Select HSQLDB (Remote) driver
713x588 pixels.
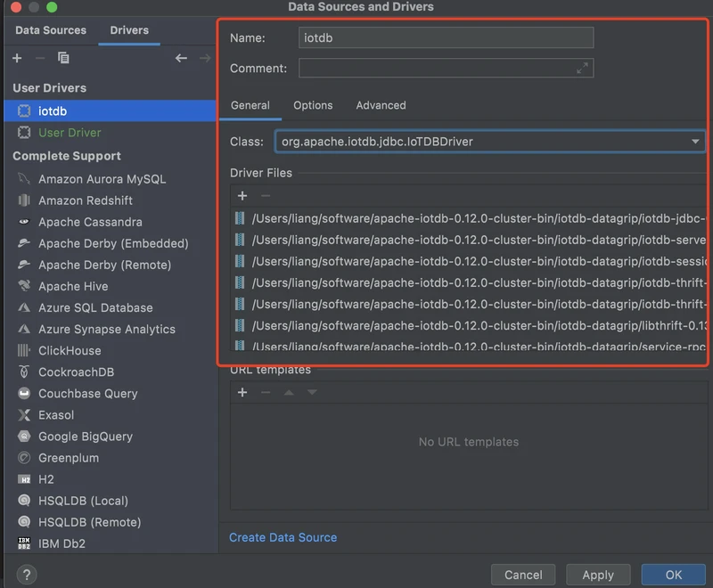coord(110,522)
